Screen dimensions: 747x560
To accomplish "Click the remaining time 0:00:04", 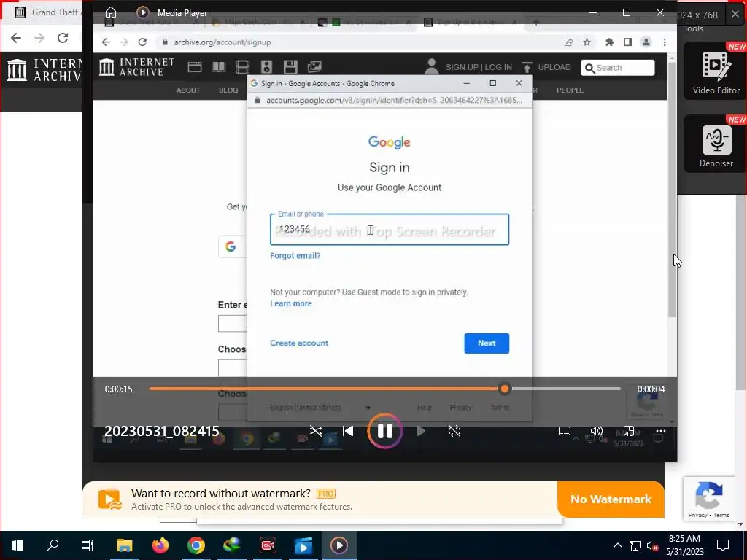I will [x=651, y=389].
